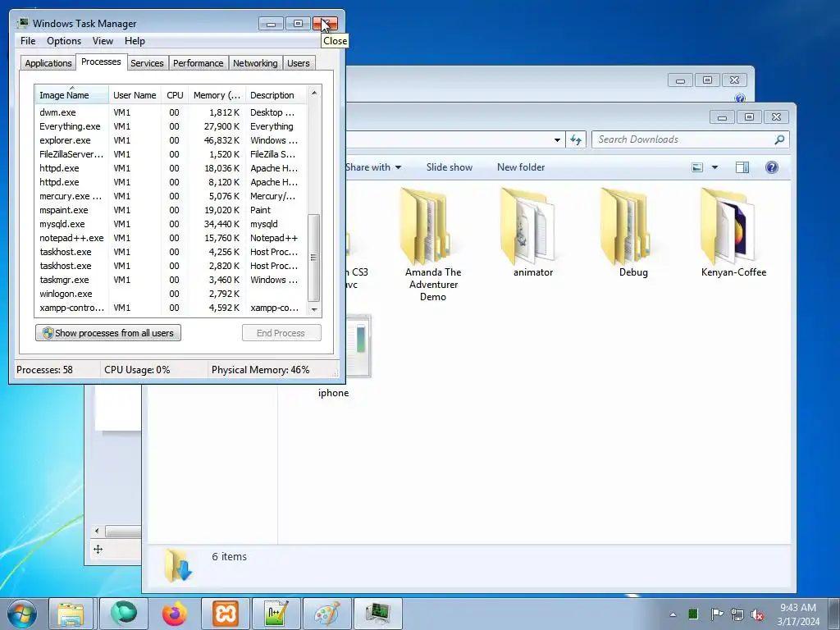
Task: Select the taskmgr.exe process
Action: pyautogui.click(x=171, y=280)
